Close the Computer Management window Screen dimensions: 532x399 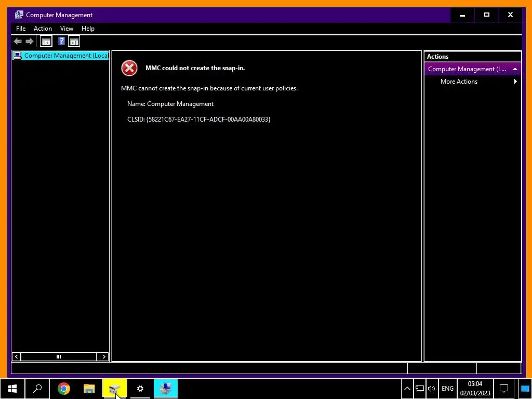(x=510, y=15)
